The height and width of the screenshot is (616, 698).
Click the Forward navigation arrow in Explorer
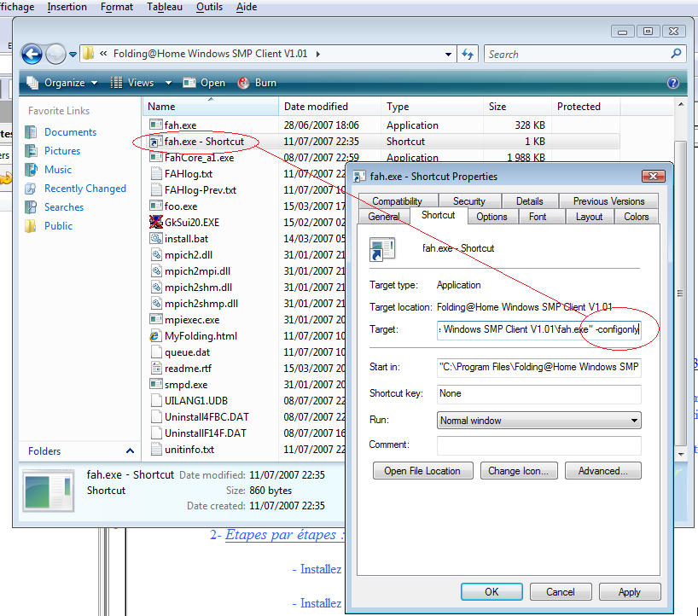click(55, 55)
